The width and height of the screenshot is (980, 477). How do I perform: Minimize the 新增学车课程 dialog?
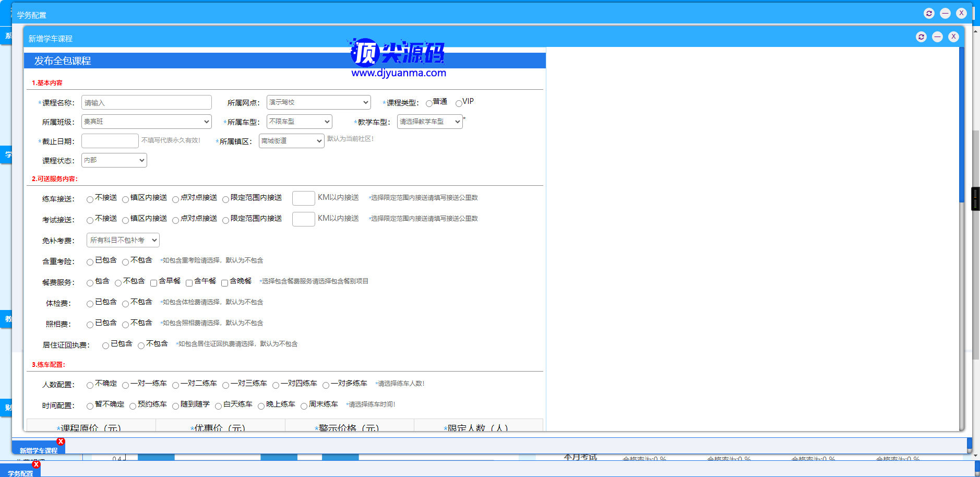click(937, 37)
